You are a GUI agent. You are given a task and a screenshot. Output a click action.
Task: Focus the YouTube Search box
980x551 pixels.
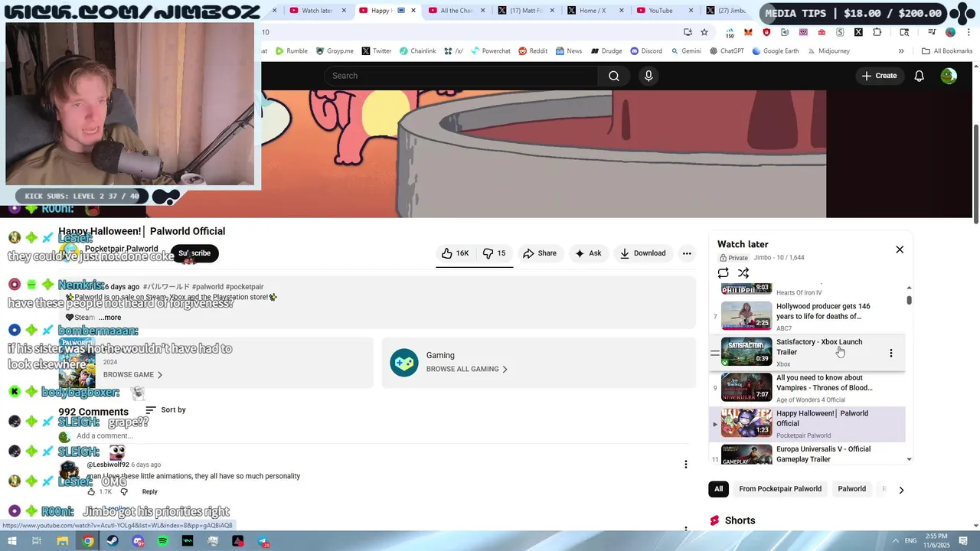coord(461,76)
